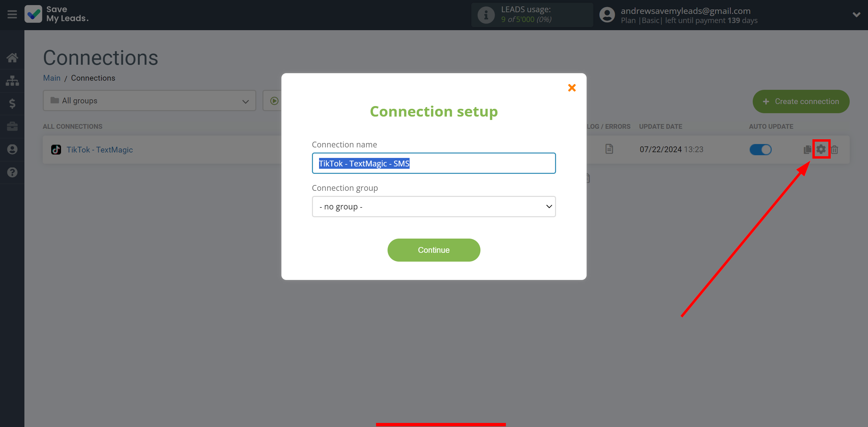Click Continue to proceed with connection setup
This screenshot has height=427, width=868.
coord(434,250)
